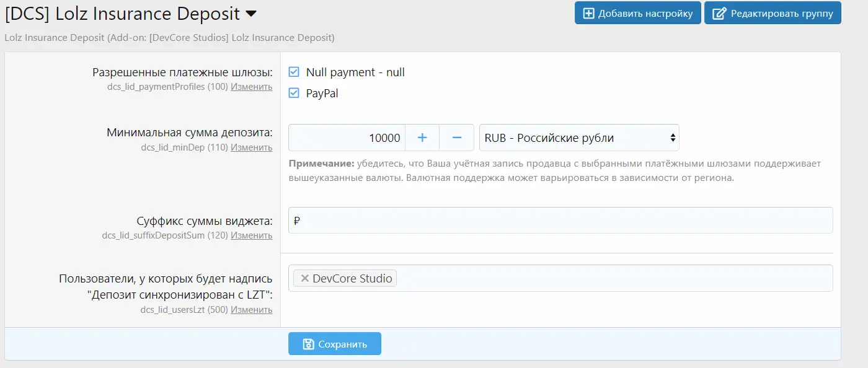Toggle the PayPal checkbox
Image resolution: width=868 pixels, height=368 pixels.
coord(294,94)
